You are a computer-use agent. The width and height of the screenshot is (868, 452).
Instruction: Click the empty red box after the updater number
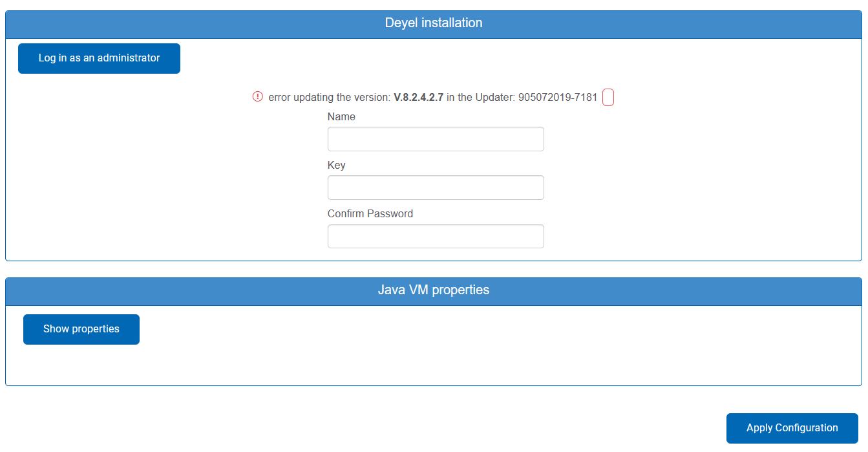pos(608,98)
